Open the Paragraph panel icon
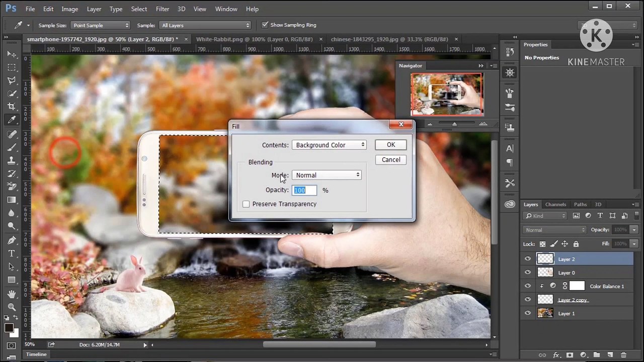 tap(510, 162)
